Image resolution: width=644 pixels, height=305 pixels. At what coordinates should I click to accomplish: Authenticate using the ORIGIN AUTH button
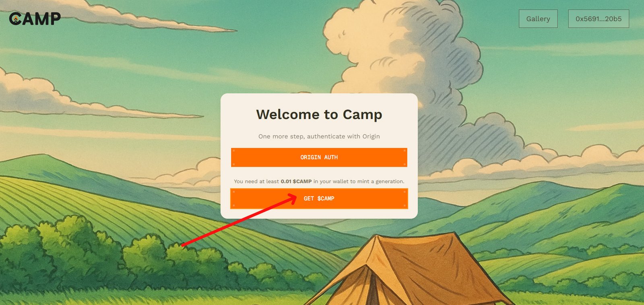point(319,157)
